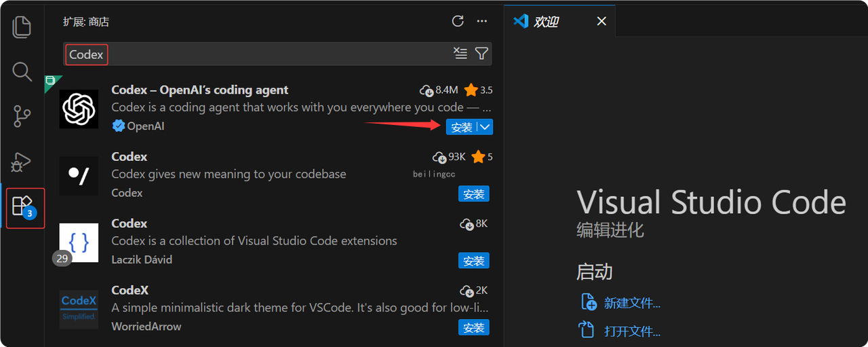Clear extensions search results icon
This screenshot has width=868, height=347.
tap(460, 54)
